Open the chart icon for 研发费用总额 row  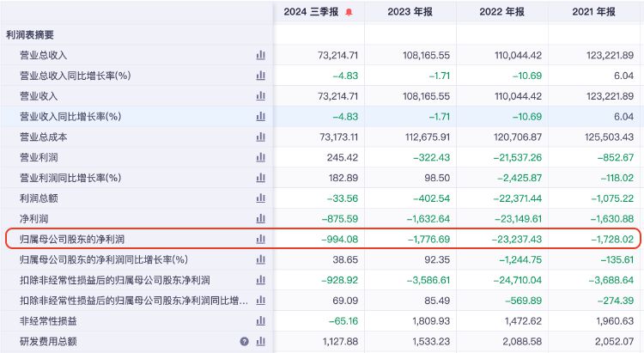(260, 341)
